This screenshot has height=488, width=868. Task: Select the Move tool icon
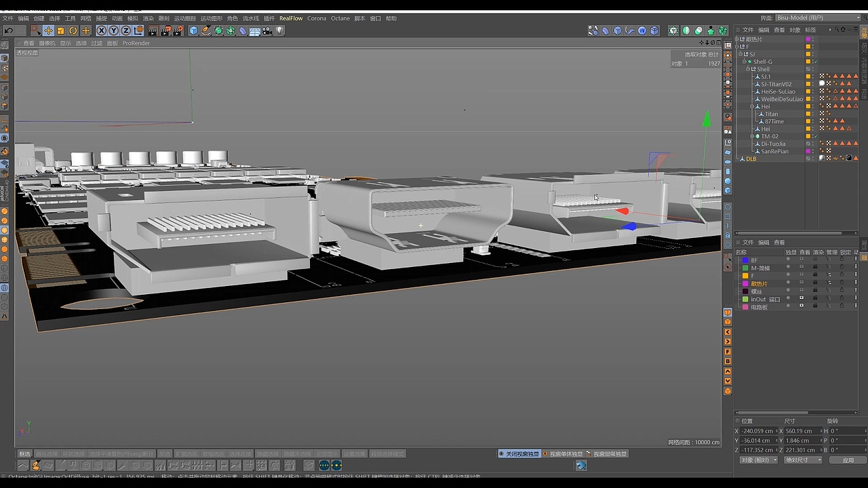[48, 30]
